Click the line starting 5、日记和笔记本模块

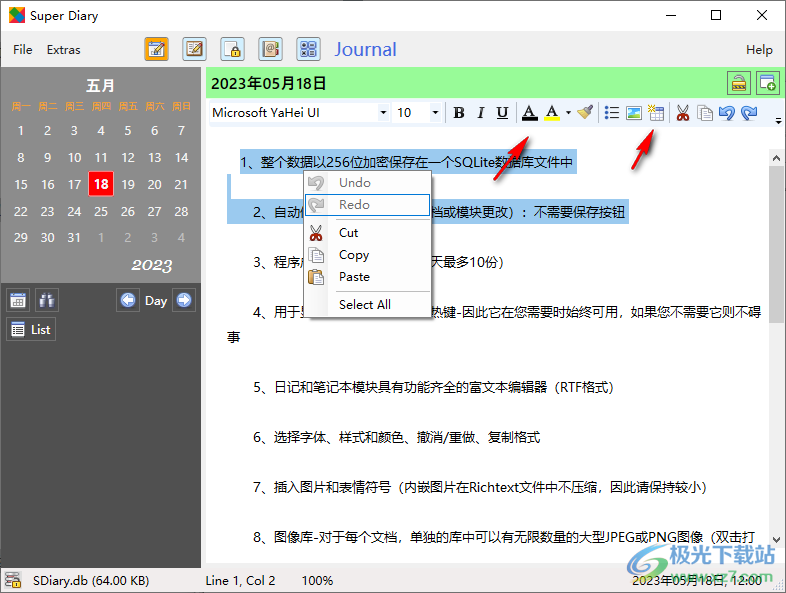click(x=433, y=387)
